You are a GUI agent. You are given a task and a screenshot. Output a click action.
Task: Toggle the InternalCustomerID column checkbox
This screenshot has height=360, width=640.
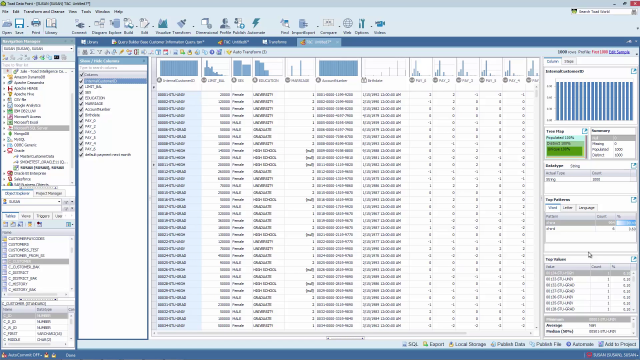click(82, 81)
